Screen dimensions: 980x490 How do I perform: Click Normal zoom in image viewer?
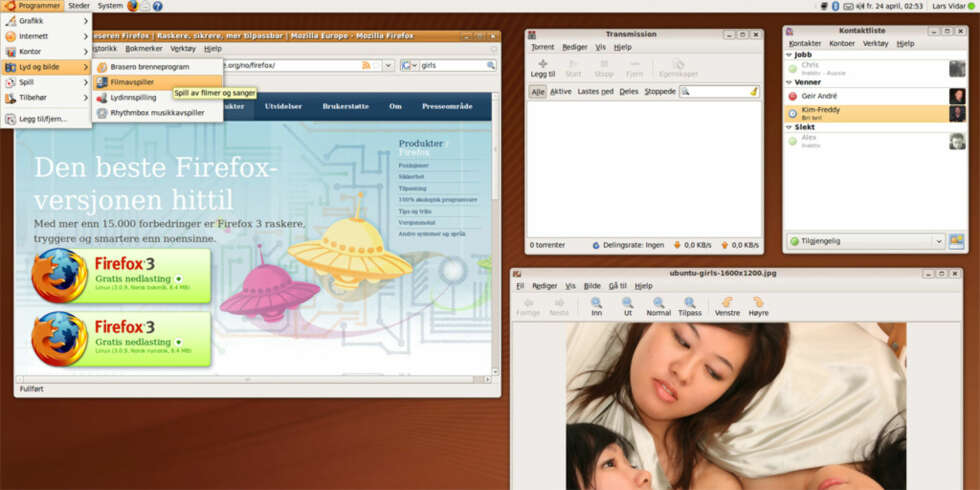(x=658, y=306)
